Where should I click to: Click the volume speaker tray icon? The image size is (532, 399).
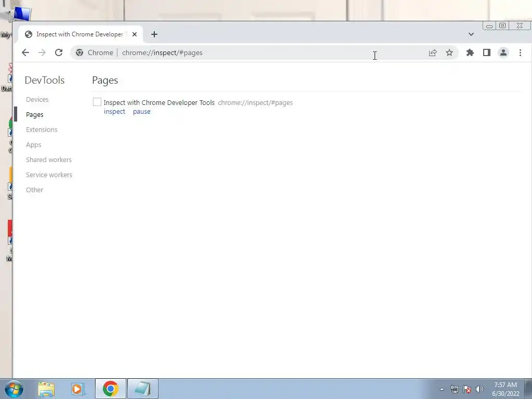click(x=480, y=389)
